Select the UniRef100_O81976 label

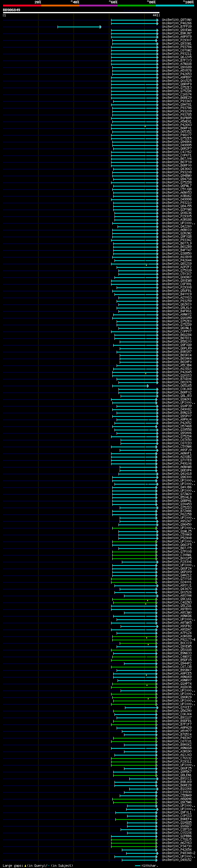point(177,382)
